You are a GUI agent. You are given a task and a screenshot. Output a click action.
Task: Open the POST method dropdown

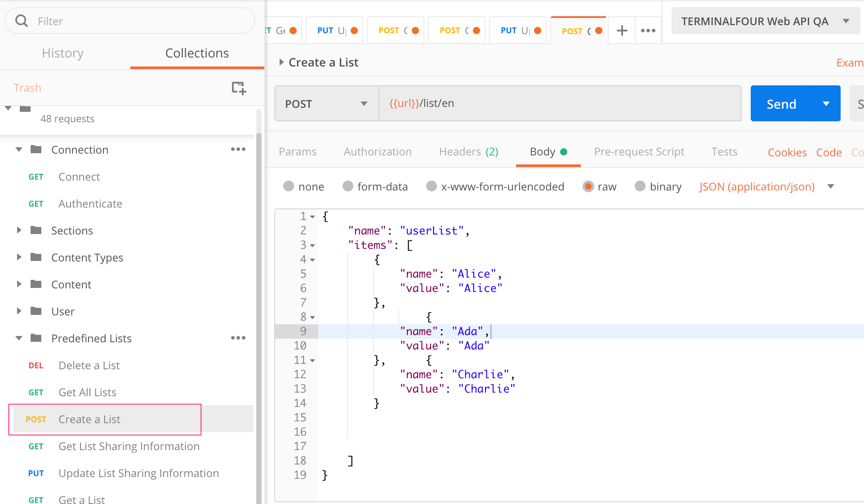[x=326, y=104]
